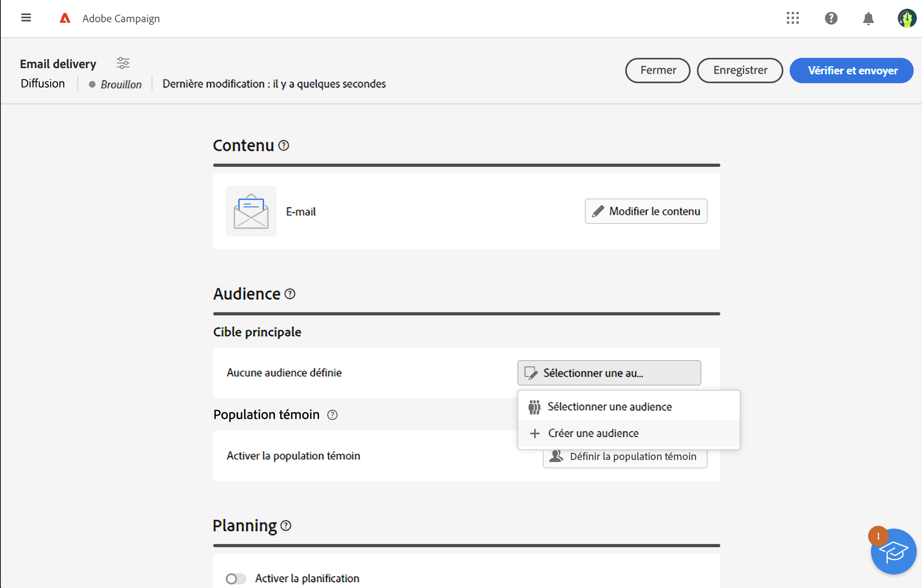Viewport: 922px width, 588px height.
Task: Choose Sélectionner une audience menu option
Action: point(609,407)
